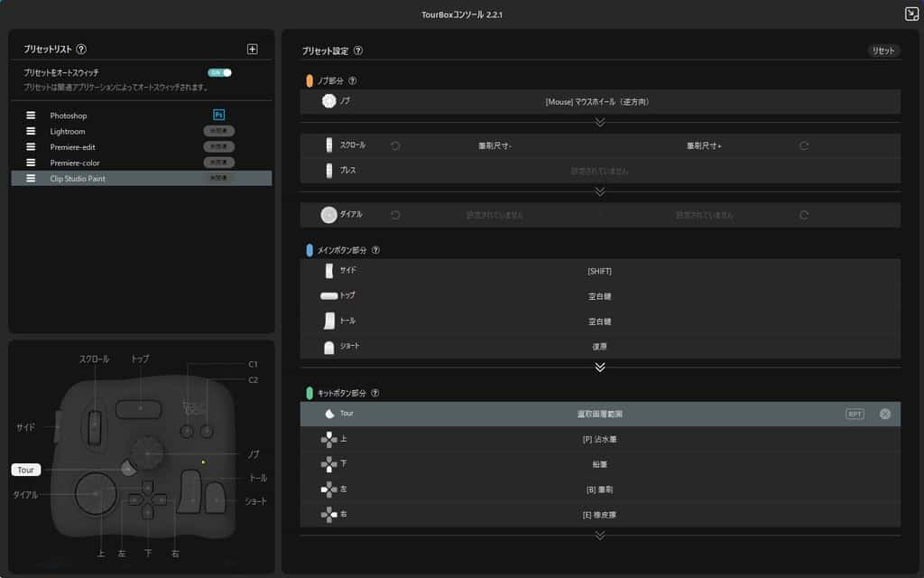Toggle the preset auto-switch ON switch
The height and width of the screenshot is (578, 924).
(x=219, y=72)
